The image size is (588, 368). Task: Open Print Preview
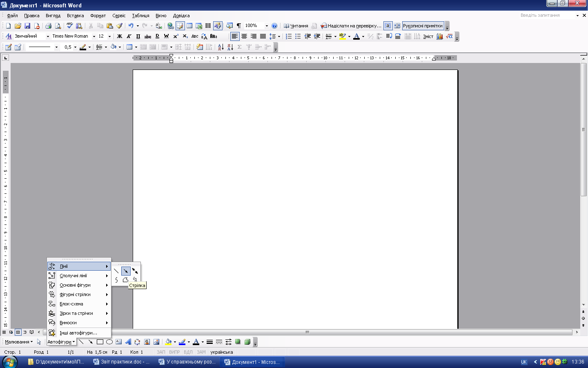click(x=58, y=26)
